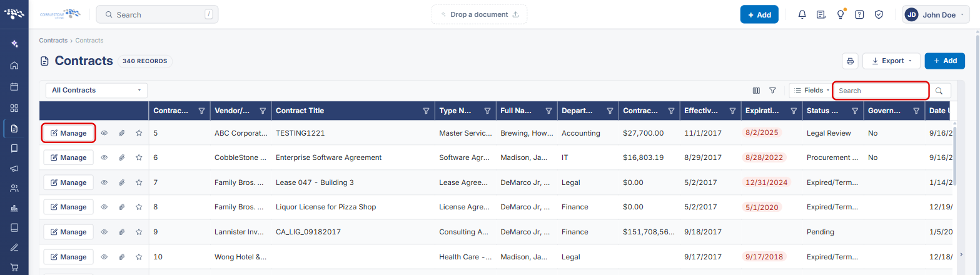
Task: Click the Enterprise Software Agreement title cell
Action: tap(328, 157)
